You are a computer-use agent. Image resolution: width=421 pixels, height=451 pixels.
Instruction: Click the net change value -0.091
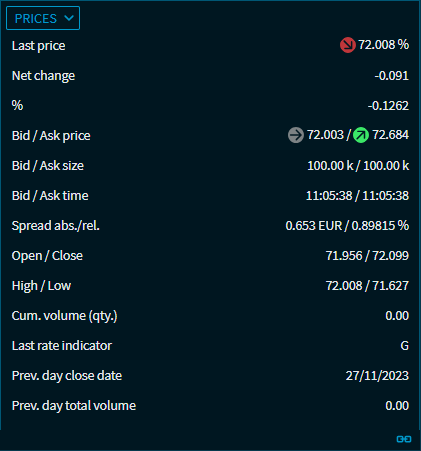point(392,76)
